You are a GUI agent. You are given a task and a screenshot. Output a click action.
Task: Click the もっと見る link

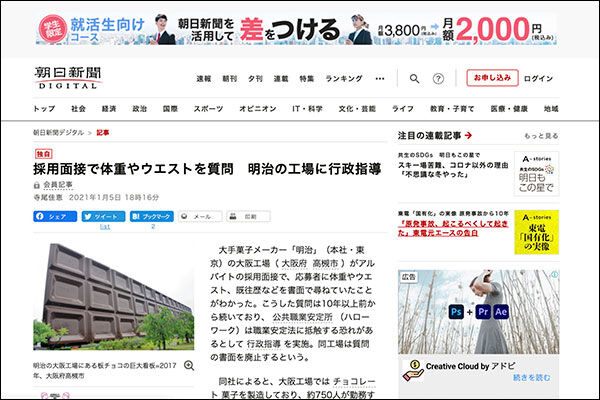click(x=541, y=136)
